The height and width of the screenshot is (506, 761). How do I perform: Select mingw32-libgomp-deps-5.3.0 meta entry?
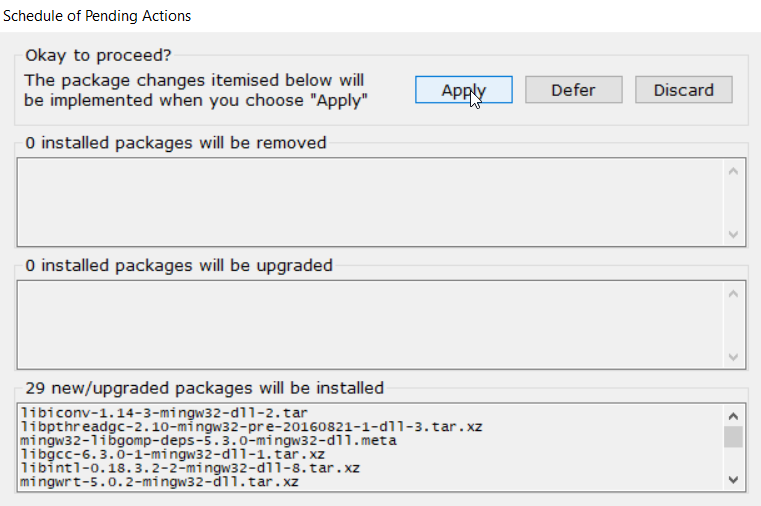point(208,440)
